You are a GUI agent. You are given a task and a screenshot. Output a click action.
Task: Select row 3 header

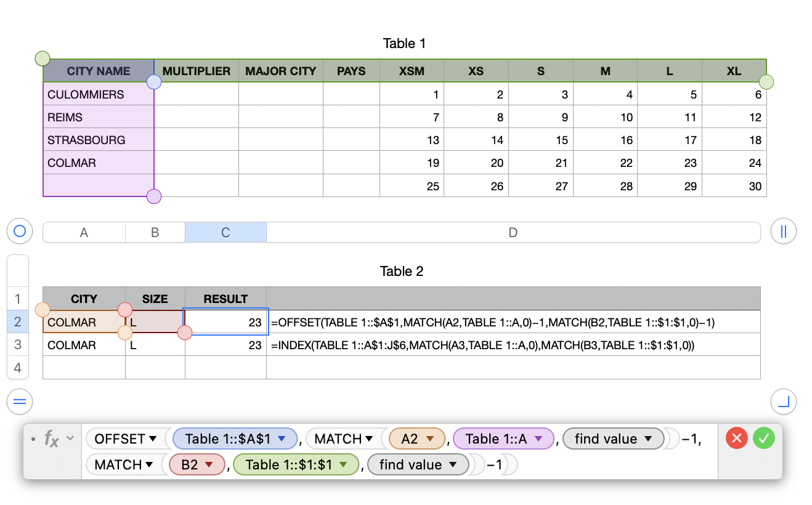[x=18, y=345]
